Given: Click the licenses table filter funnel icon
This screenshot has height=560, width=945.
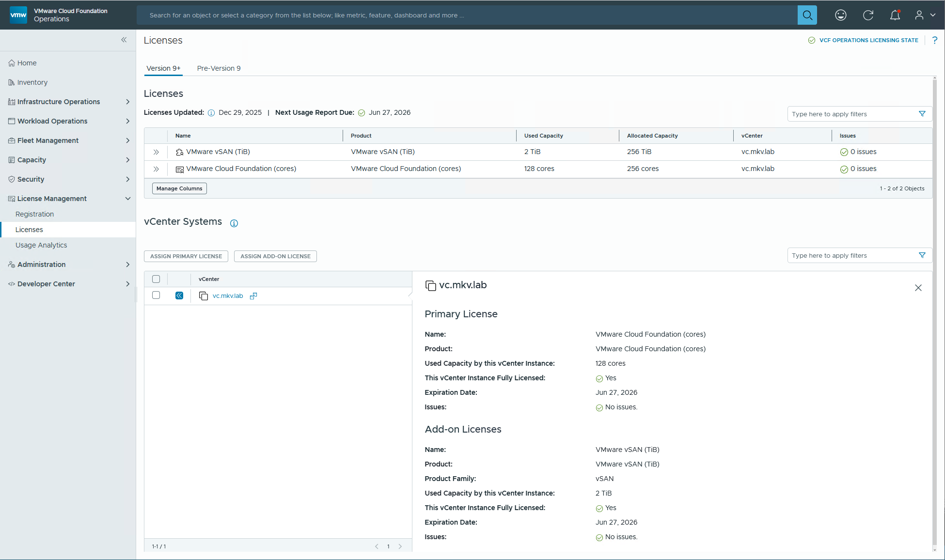Looking at the screenshot, I should tap(922, 114).
